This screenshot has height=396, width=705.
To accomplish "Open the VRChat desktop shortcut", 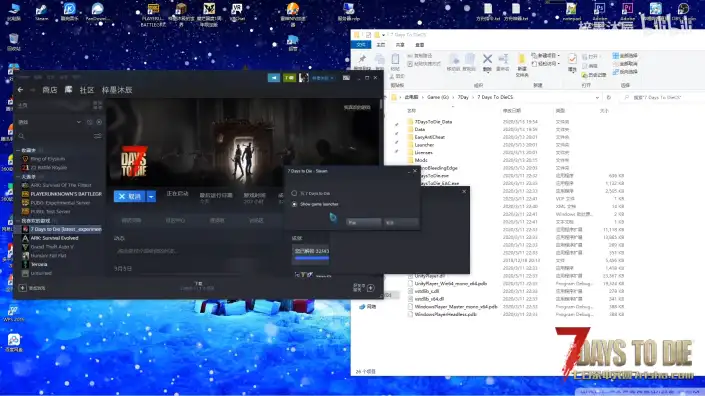I will click(237, 12).
